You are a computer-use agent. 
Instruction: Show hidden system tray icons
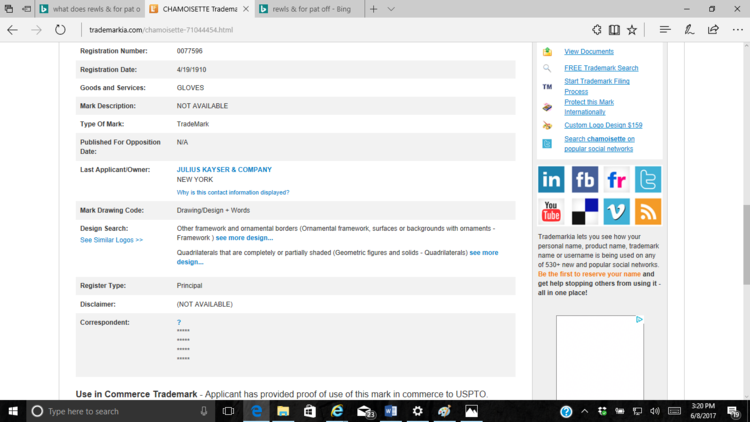pyautogui.click(x=585, y=411)
